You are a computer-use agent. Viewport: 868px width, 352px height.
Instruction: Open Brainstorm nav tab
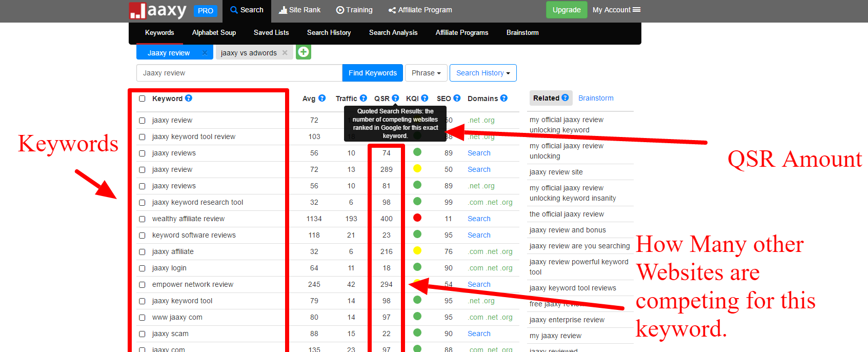pos(522,32)
